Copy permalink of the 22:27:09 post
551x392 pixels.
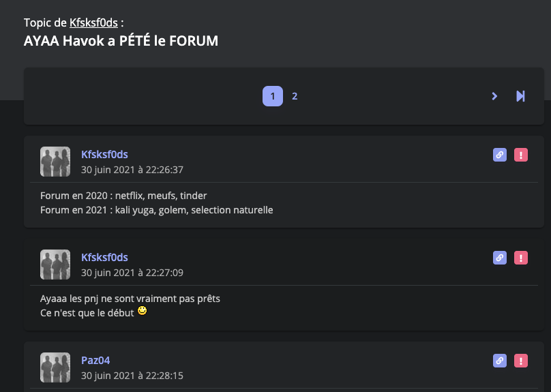coord(500,258)
